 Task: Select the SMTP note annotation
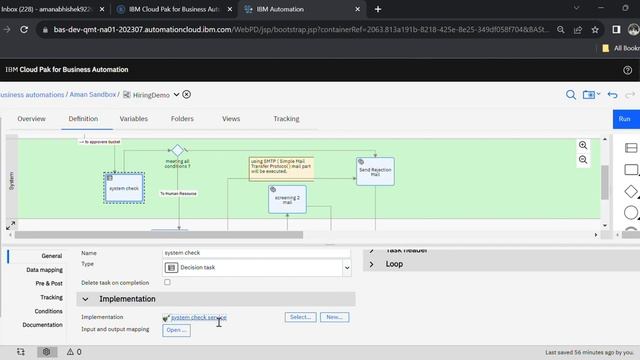pos(281,168)
